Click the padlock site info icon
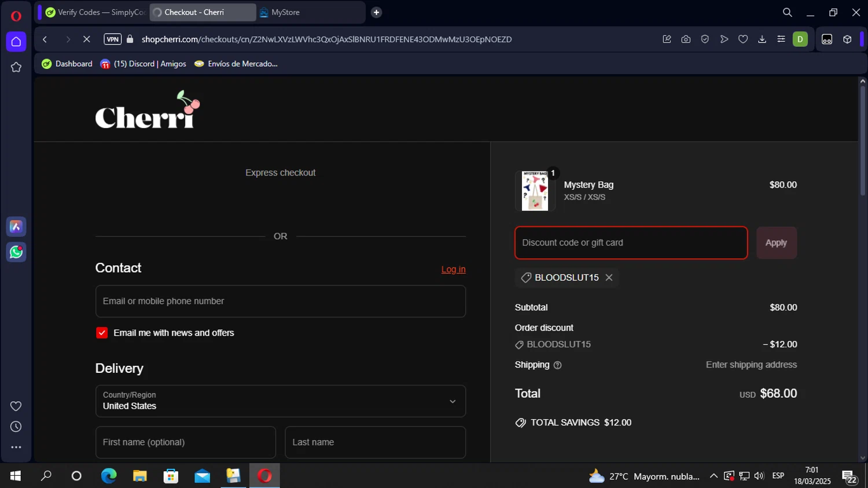 (x=130, y=39)
